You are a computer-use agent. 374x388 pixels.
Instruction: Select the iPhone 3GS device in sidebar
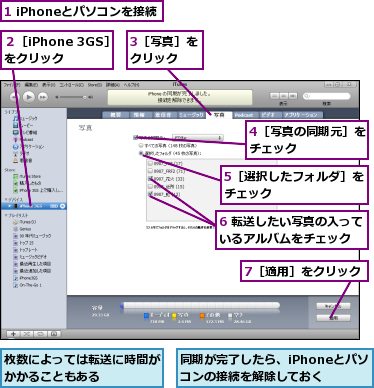(x=33, y=206)
